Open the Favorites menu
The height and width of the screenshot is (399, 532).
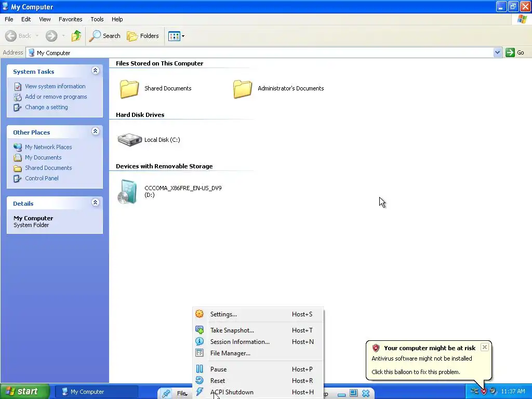(70, 19)
